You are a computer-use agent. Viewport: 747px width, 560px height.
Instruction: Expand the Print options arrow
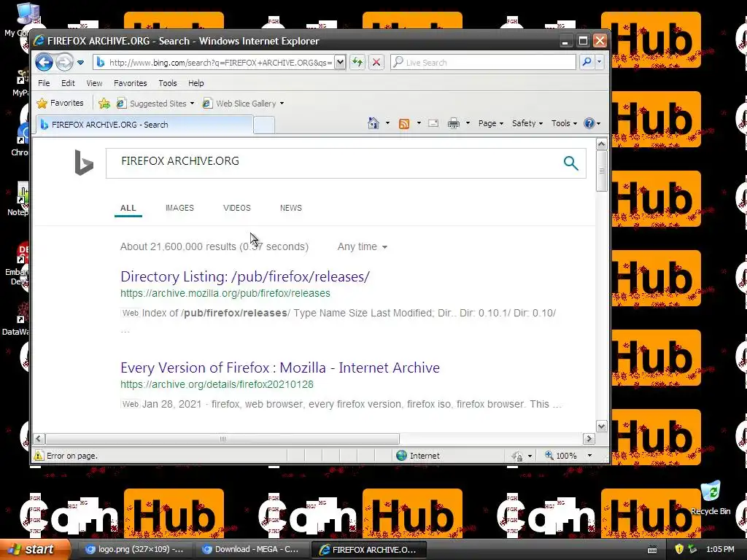click(x=468, y=123)
